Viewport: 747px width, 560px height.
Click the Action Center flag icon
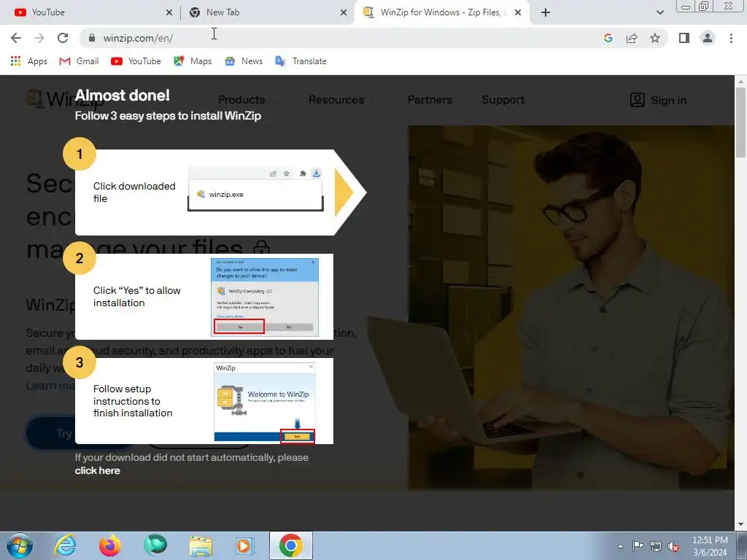coord(638,546)
